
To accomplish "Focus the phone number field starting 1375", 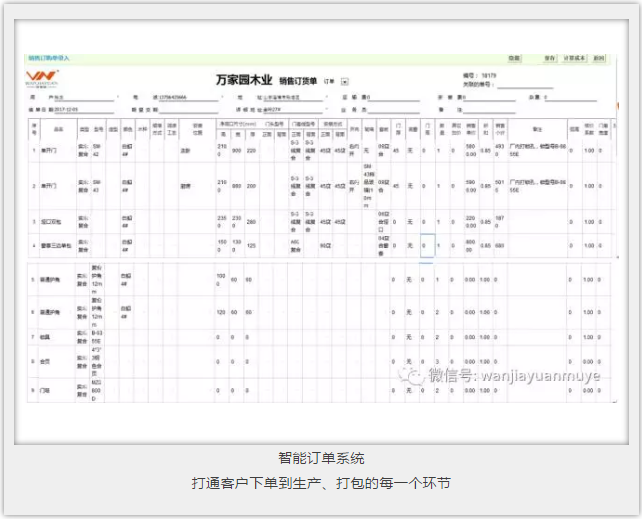I will (x=186, y=97).
